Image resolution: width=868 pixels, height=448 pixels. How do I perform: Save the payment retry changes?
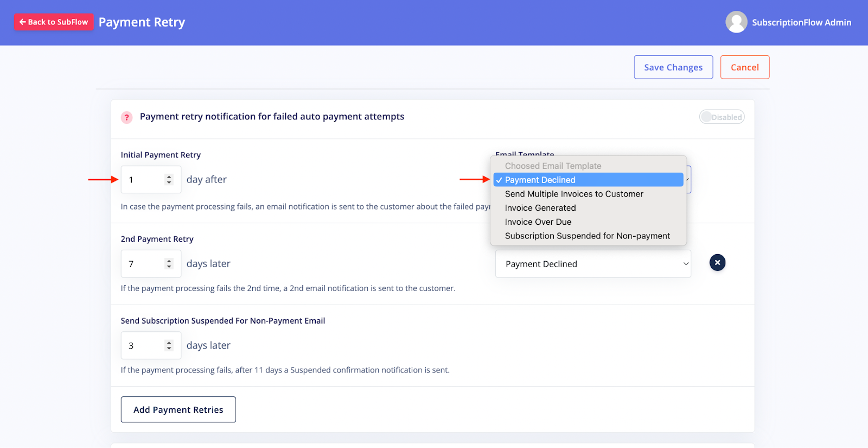pos(673,67)
